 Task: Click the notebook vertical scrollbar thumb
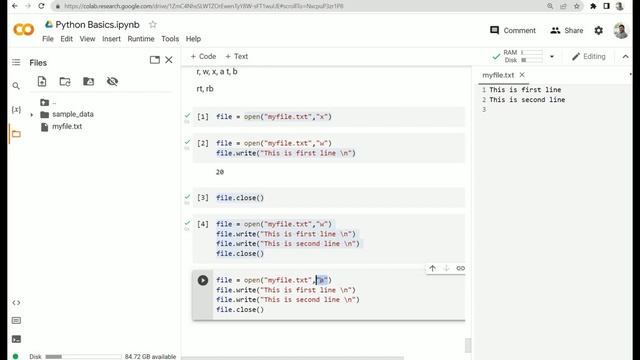(468, 345)
